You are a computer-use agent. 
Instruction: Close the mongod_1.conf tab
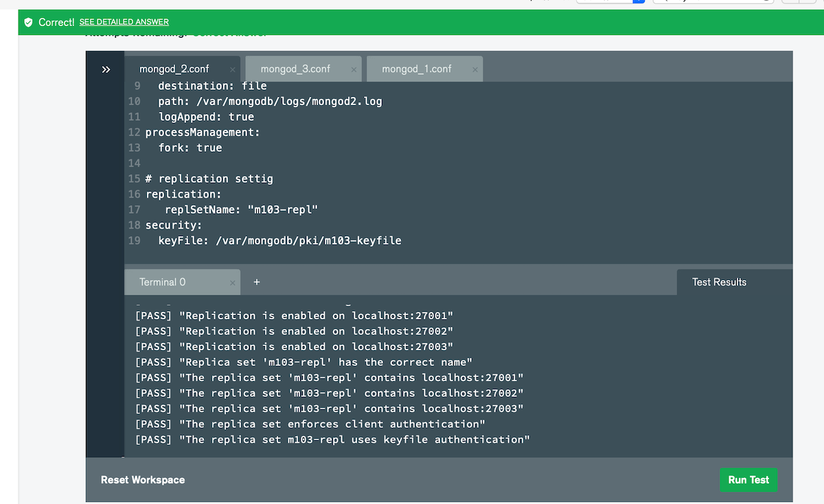point(475,69)
